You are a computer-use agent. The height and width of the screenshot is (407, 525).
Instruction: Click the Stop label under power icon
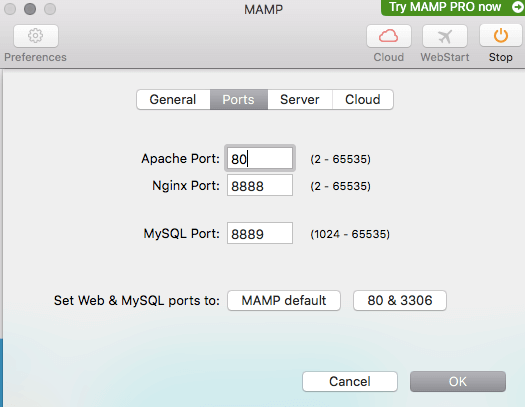click(x=501, y=57)
